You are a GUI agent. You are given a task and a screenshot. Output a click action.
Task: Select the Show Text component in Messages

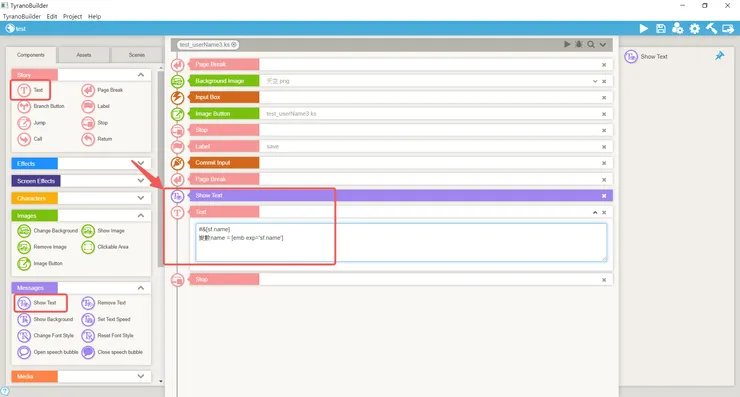[x=37, y=303]
